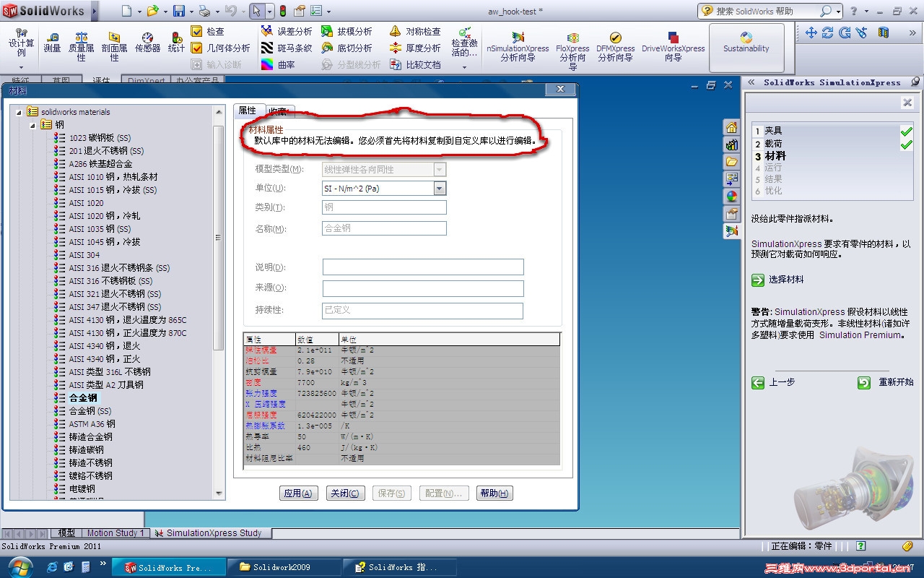Launch the DFMXpress analysis wizard
Viewport: 924px width, 578px height.
pyautogui.click(x=615, y=46)
